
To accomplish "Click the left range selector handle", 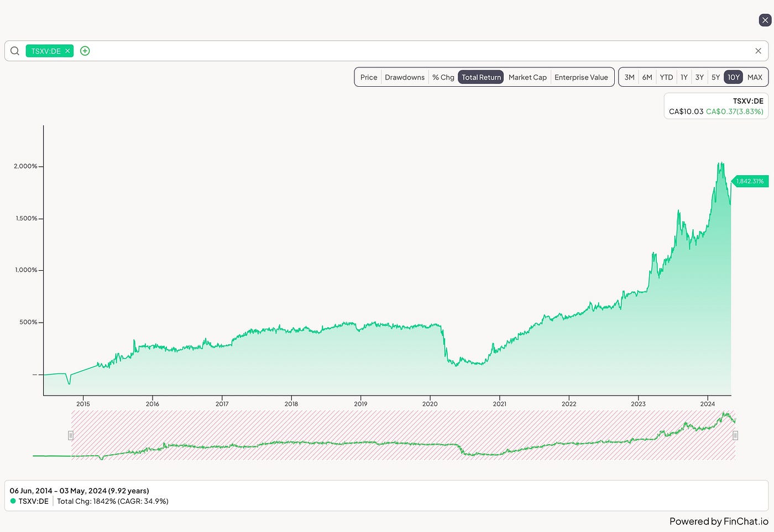I will (x=70, y=435).
